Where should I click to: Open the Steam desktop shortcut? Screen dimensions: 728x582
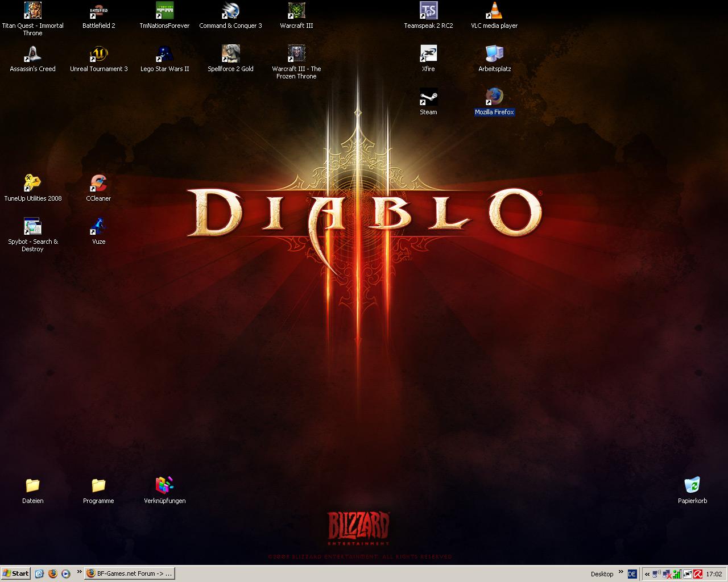[x=428, y=98]
